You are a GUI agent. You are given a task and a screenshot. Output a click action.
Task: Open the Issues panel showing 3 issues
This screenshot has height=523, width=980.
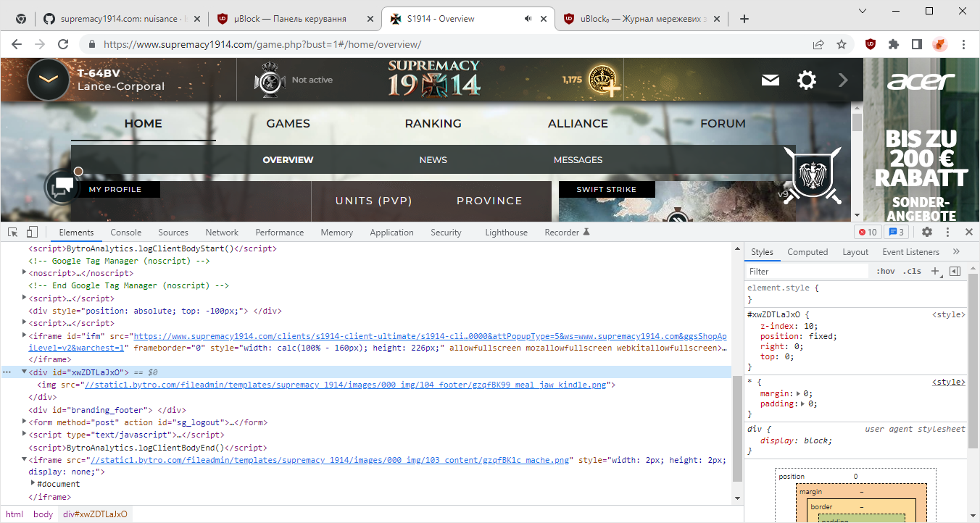(895, 232)
